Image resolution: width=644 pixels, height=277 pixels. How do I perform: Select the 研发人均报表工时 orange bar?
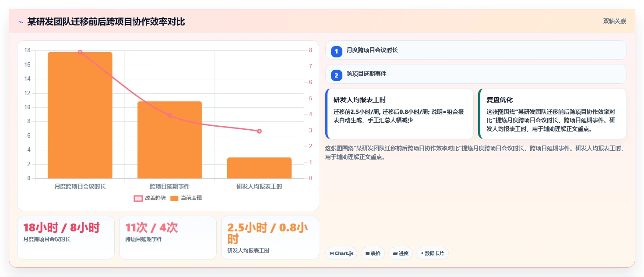pyautogui.click(x=259, y=168)
